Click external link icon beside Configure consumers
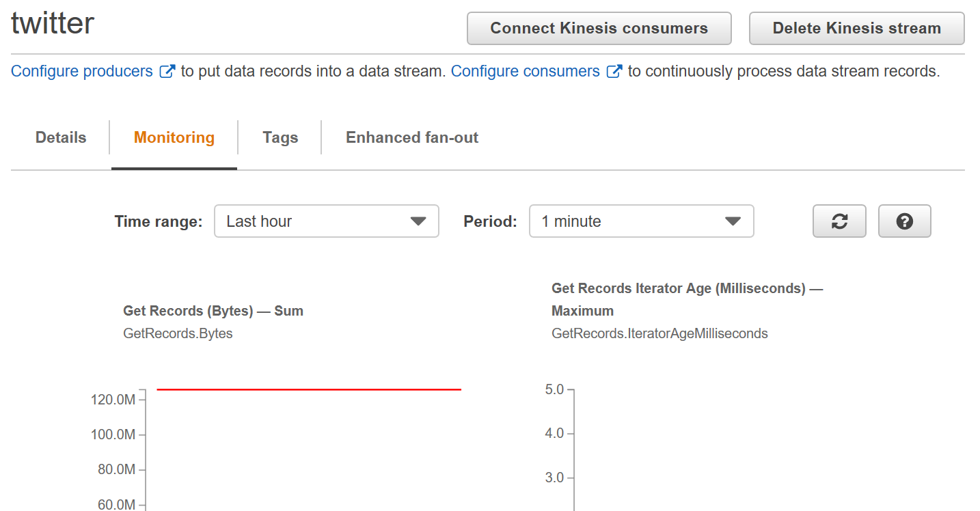The width and height of the screenshot is (980, 511). pos(614,71)
